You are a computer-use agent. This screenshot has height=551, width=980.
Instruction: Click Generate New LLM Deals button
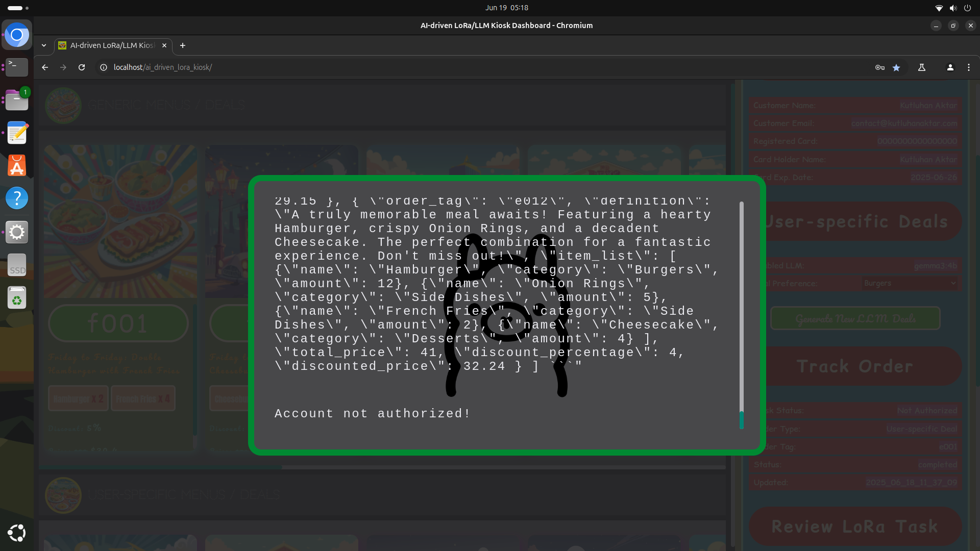(855, 318)
